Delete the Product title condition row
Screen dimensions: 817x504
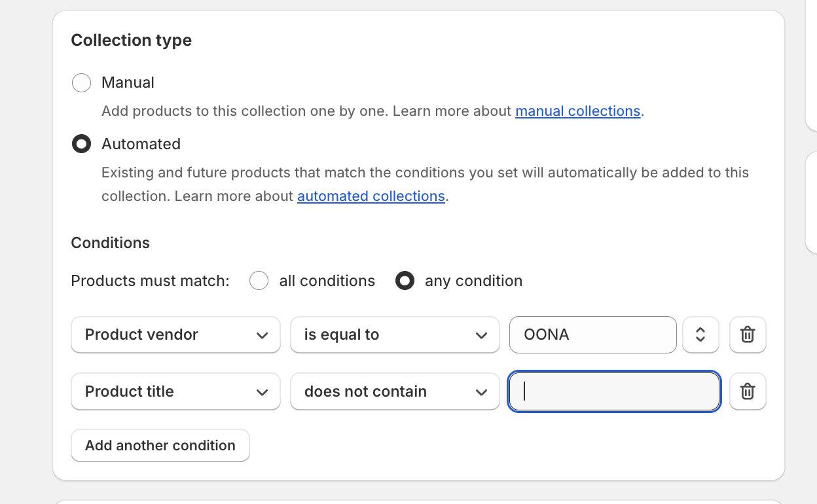click(x=748, y=391)
